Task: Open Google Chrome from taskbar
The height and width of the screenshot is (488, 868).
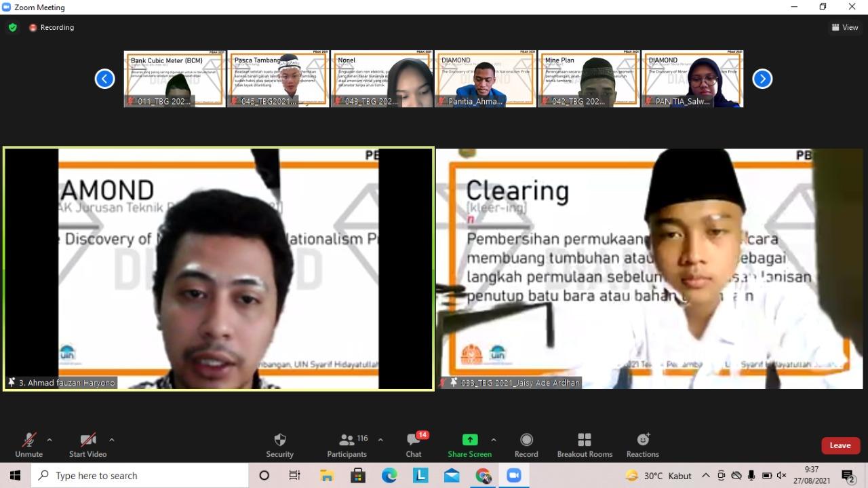Action: 483,476
